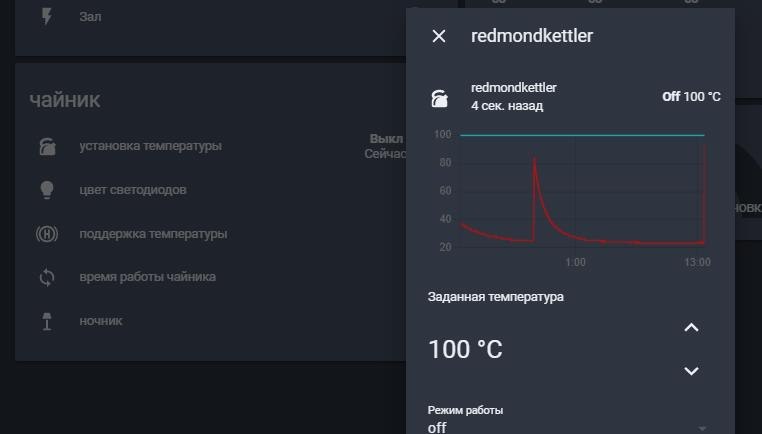Screen dimensions: 762x434
Task: Click the lamp icon next to ночник
Action: click(x=47, y=321)
